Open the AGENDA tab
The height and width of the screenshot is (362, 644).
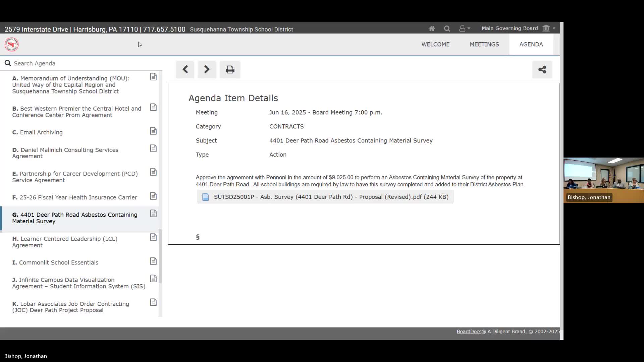point(531,44)
